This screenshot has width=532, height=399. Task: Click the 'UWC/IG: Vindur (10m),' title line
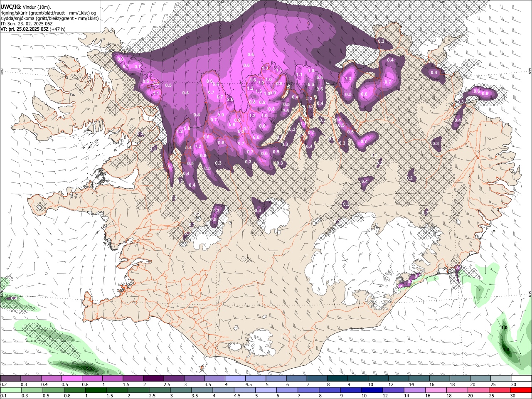(x=25, y=7)
